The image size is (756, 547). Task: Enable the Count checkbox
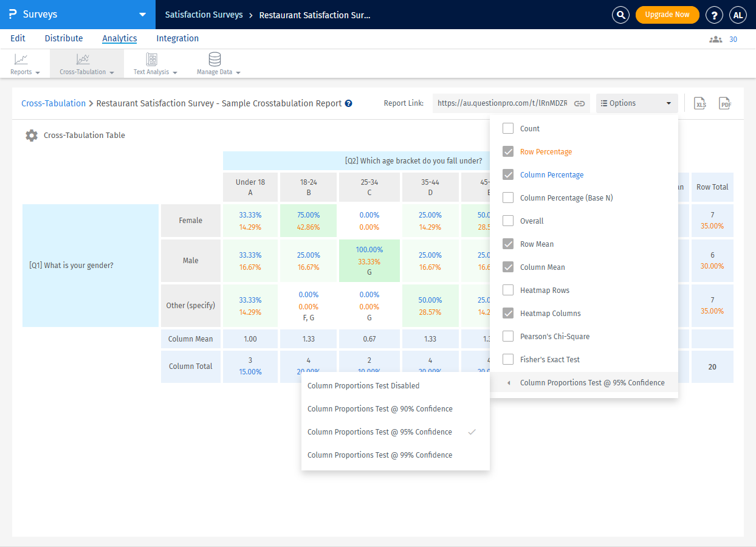[508, 129]
